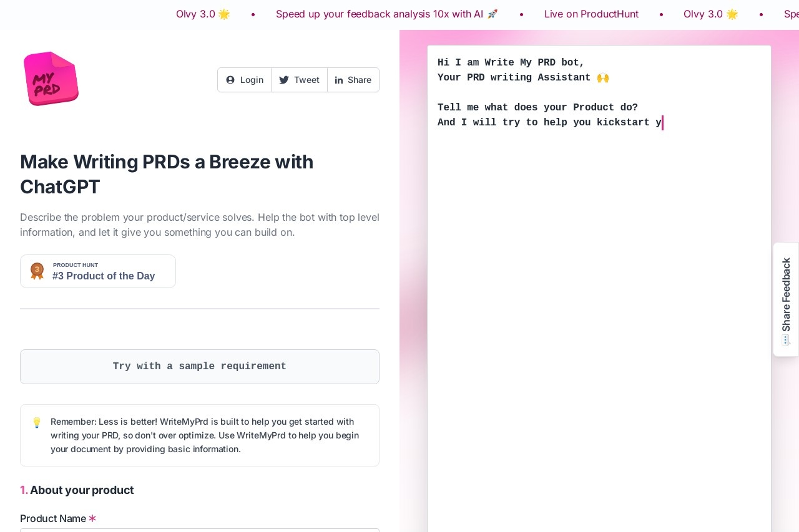
Task: Open Live on ProductHunt banner link
Action: point(591,14)
